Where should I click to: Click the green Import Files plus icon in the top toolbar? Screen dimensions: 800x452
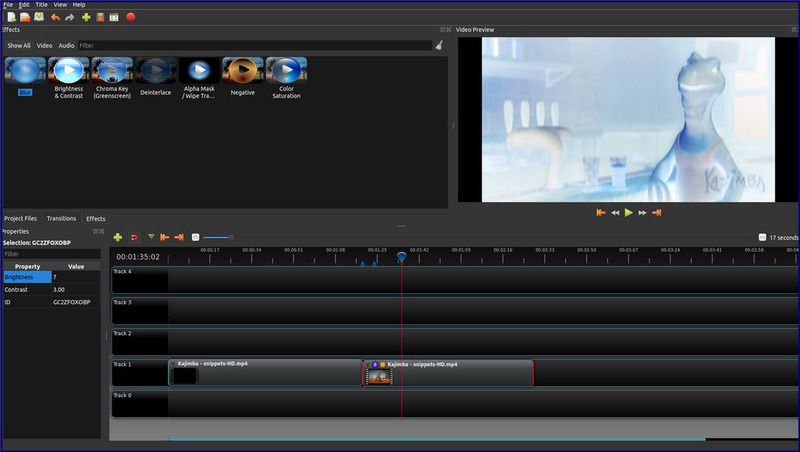[x=86, y=17]
